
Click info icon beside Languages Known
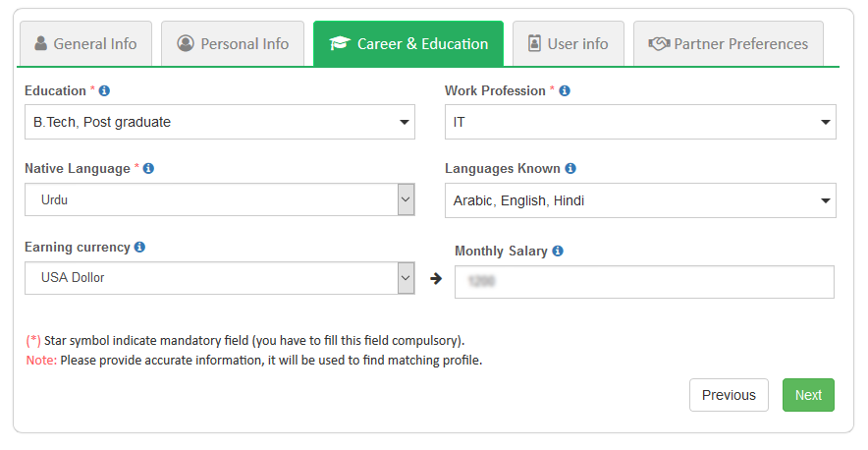point(570,169)
